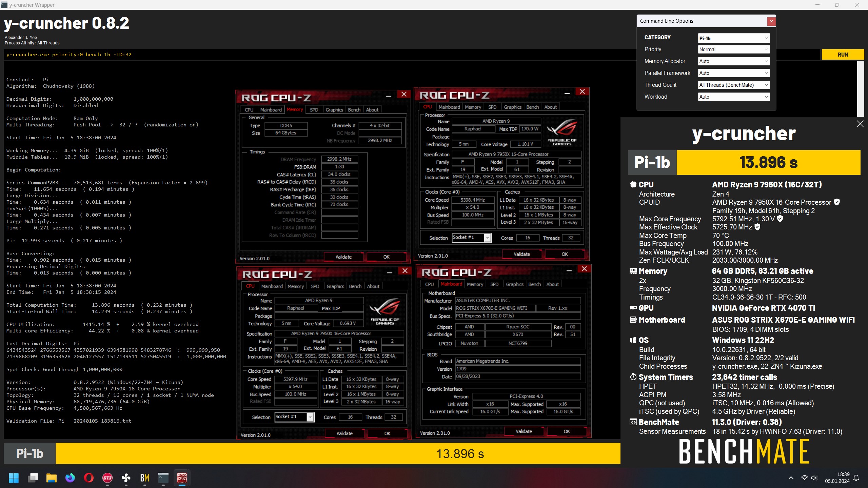Open About tab in 0.693 V CPU-Z window
This screenshot has height=488, width=868.
tap(373, 286)
